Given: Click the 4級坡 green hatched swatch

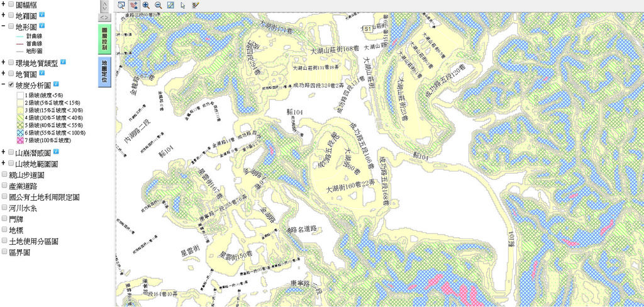Looking at the screenshot, I should point(19,118).
